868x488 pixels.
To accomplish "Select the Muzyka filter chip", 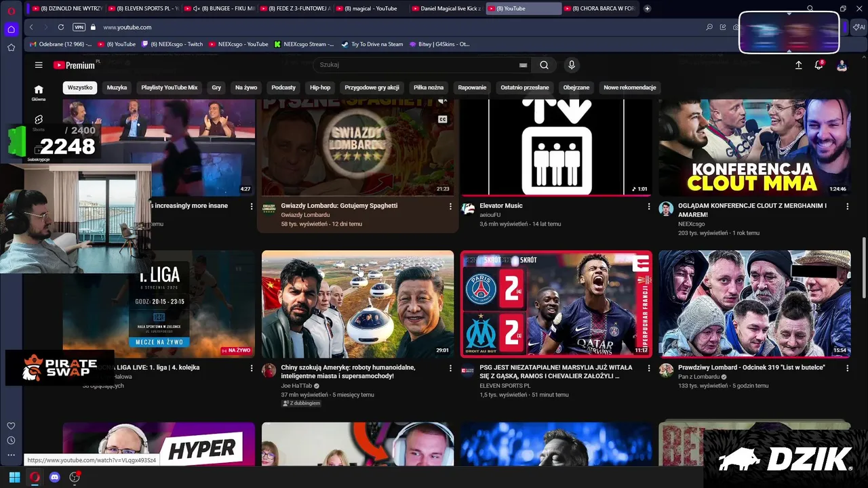I will tap(117, 87).
